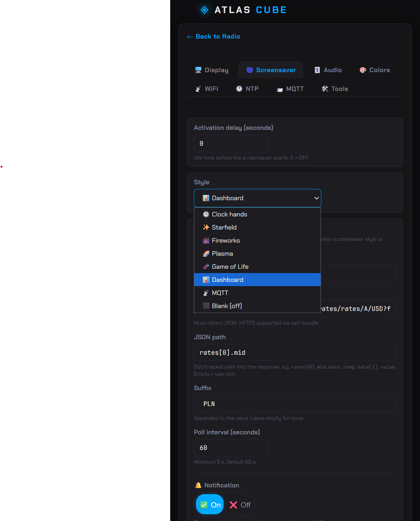This screenshot has width=420, height=521.
Task: Click the WiFi tab satellite icon
Action: click(x=198, y=89)
